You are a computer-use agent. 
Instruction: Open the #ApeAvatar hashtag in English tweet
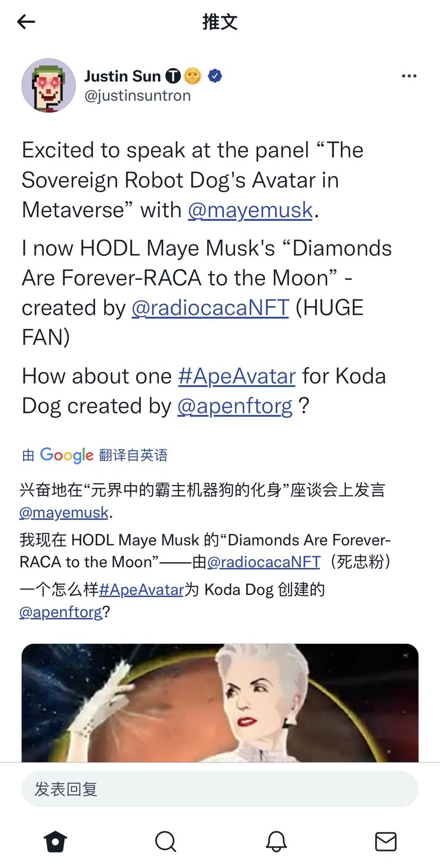(x=237, y=376)
